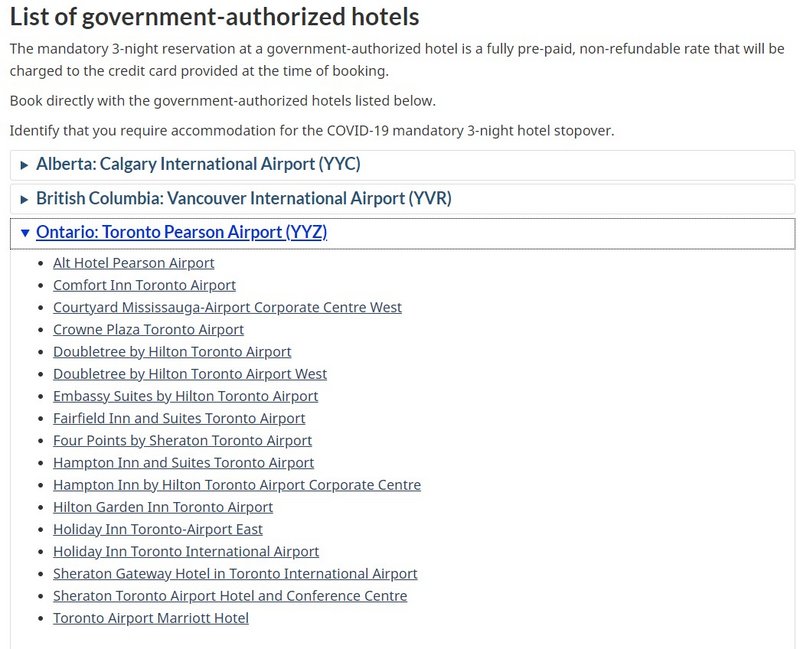Viewport: 800px width, 649px height.
Task: Select Doubletree by Hilton Toronto Airport
Action: click(172, 352)
